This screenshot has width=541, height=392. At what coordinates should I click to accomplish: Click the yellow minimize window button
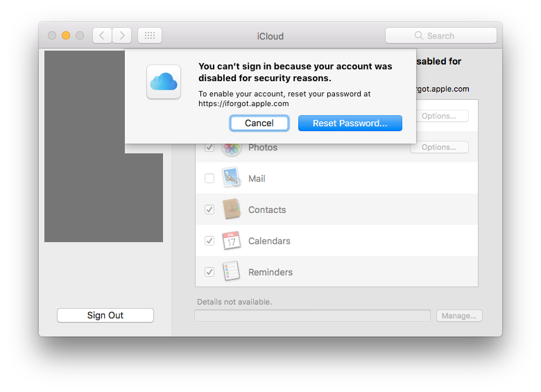66,35
